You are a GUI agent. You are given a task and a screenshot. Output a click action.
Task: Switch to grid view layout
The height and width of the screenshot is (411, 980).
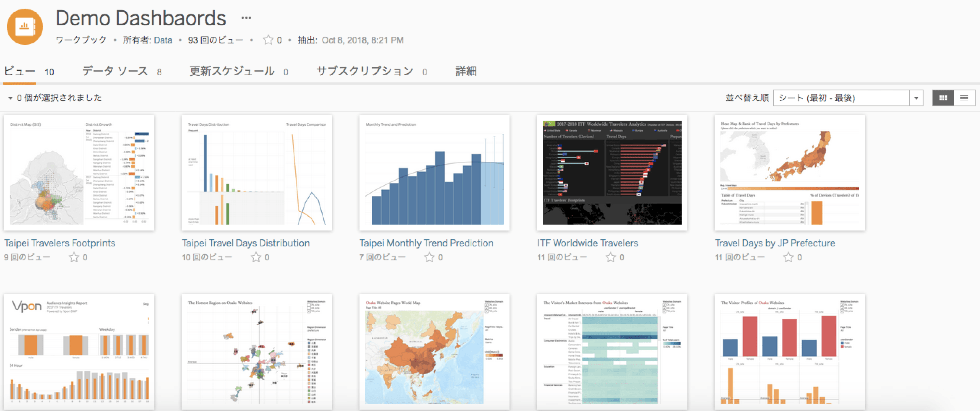[943, 98]
